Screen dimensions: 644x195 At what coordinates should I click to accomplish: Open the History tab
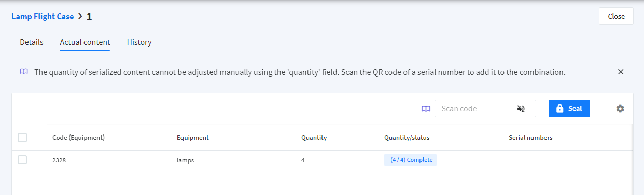tap(139, 42)
